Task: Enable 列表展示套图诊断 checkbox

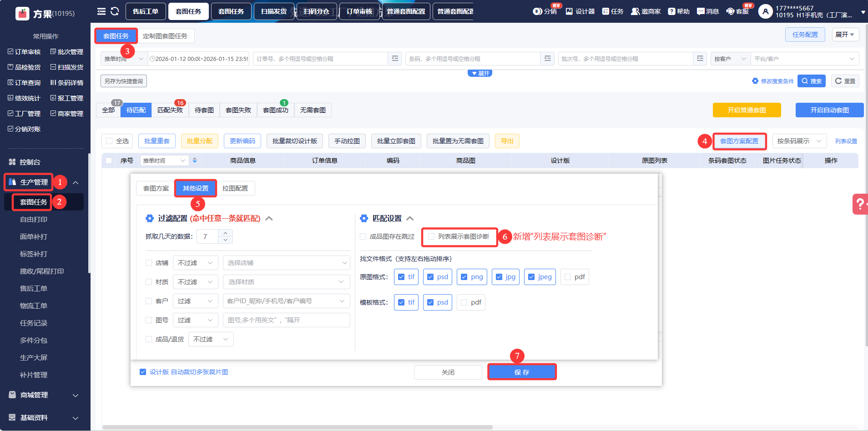Action: tap(431, 236)
